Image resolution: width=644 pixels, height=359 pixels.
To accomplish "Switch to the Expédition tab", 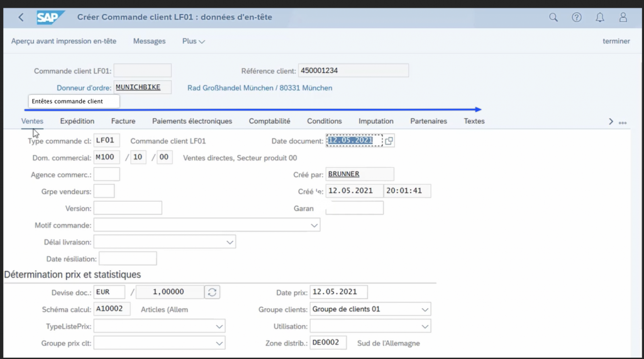I will 77,121.
